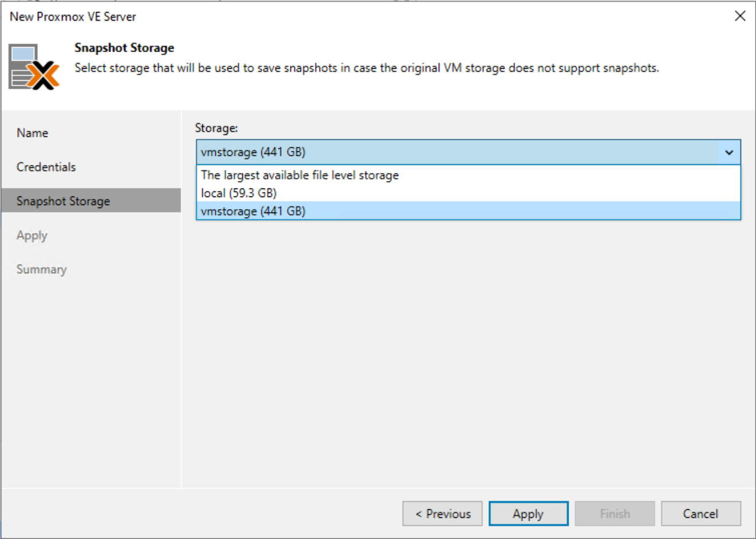
Task: Open the Summary step
Action: 41,269
